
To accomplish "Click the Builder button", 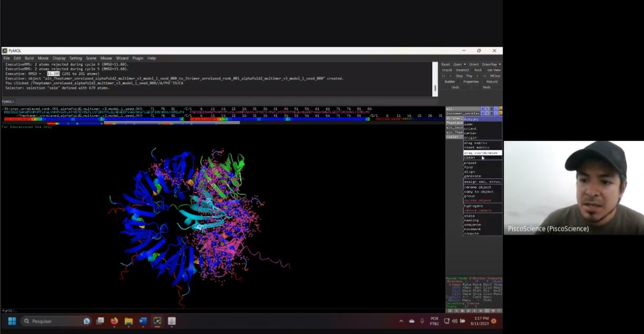I will pyautogui.click(x=450, y=82).
